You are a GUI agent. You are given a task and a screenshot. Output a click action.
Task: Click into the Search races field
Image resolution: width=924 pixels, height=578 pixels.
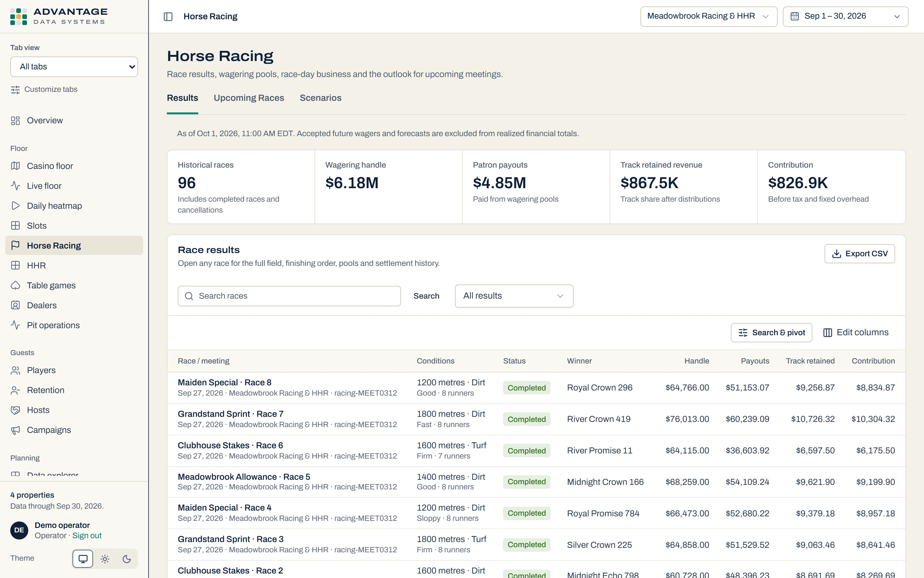click(x=289, y=296)
